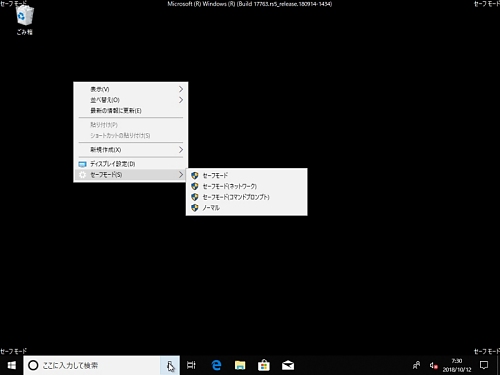Click shield icon beside セーフモード submenu entry
The image size is (500, 375).
195,175
